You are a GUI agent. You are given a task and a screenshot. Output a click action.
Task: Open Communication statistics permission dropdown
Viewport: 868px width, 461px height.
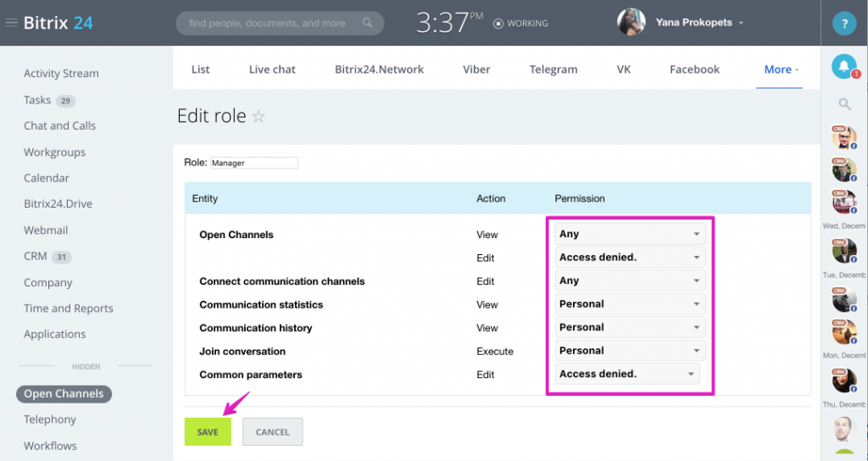[630, 304]
